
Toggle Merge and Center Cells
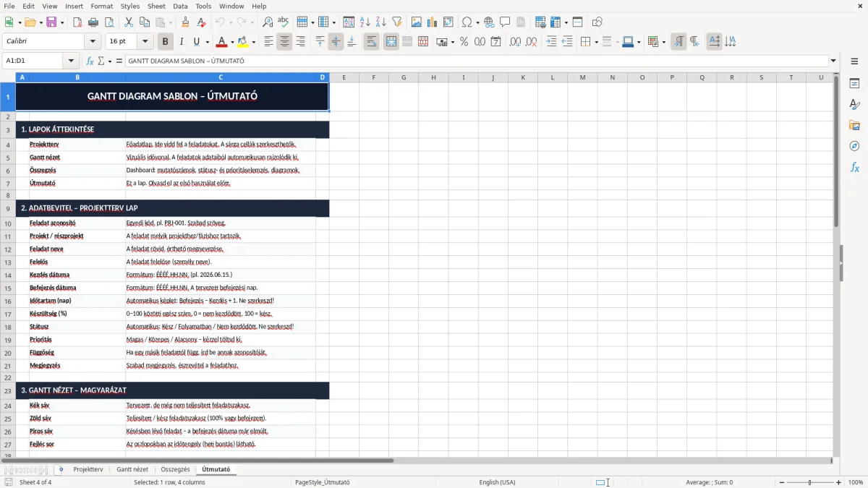point(391,42)
